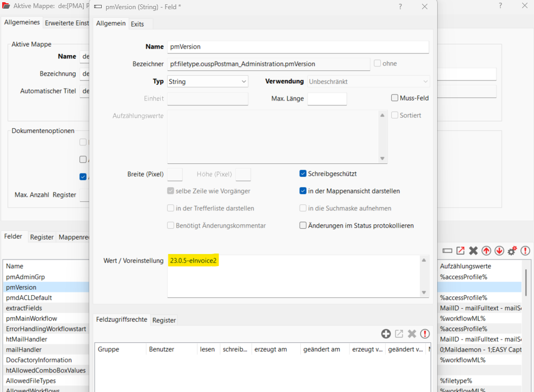Open the Verwendung dropdown showing Unbeschränkt
Viewport: 534px width, 392px height.
pyautogui.click(x=368, y=81)
